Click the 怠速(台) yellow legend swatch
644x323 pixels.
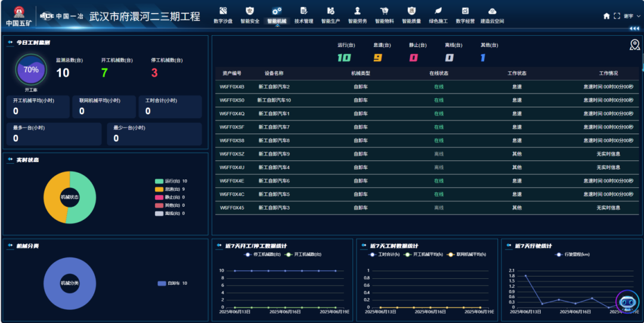(x=159, y=189)
